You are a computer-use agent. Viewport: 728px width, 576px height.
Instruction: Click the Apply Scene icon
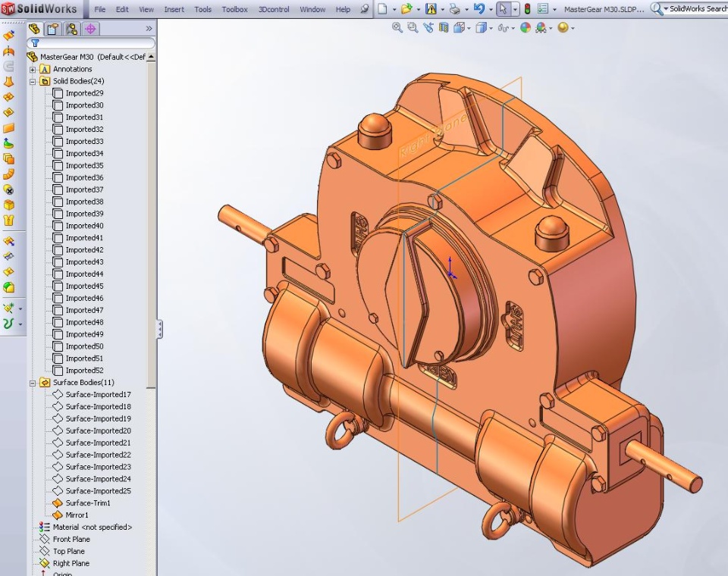541,28
